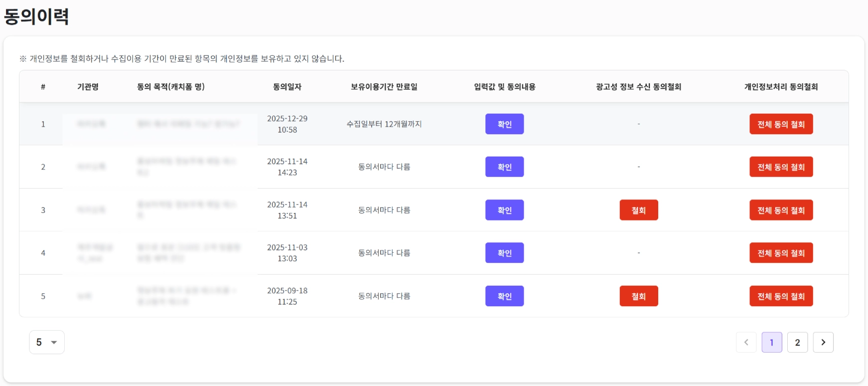The width and height of the screenshot is (868, 386).
Task: Click the 보유이용기간 만료일 column header
Action: [384, 87]
